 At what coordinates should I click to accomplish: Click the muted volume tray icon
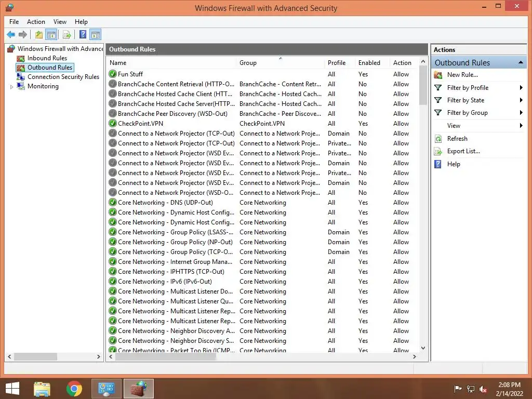(483, 389)
